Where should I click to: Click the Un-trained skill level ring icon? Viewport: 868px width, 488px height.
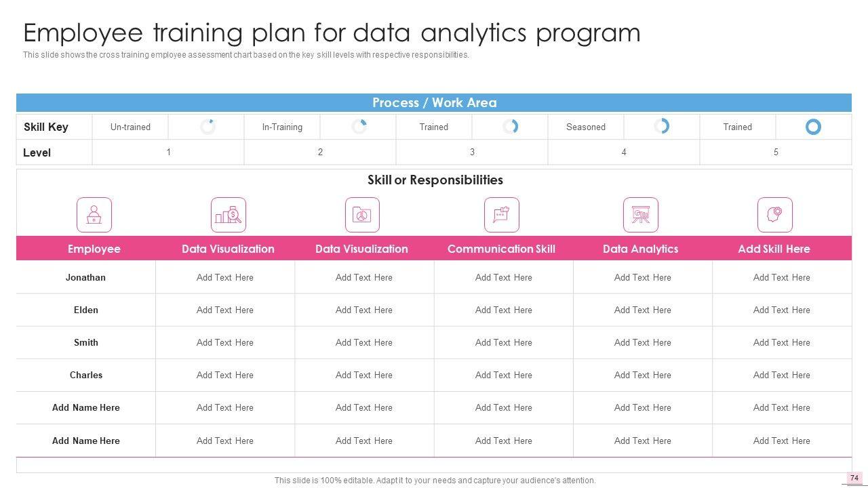(x=208, y=127)
